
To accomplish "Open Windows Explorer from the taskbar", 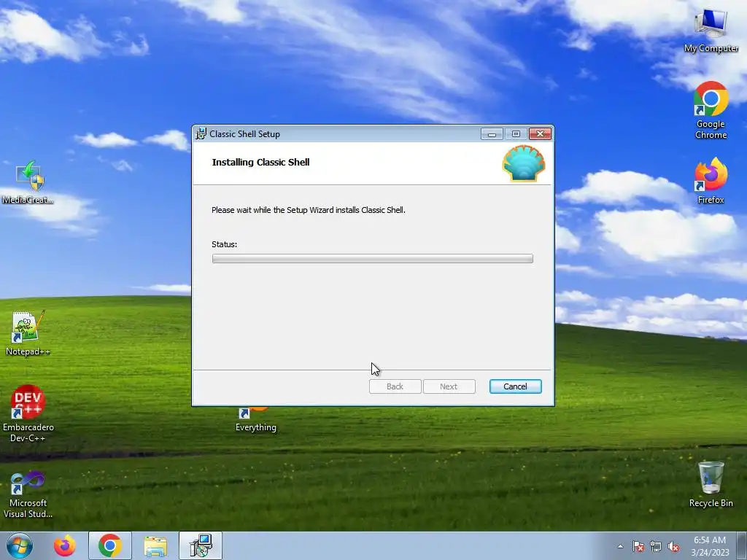I will 155,545.
